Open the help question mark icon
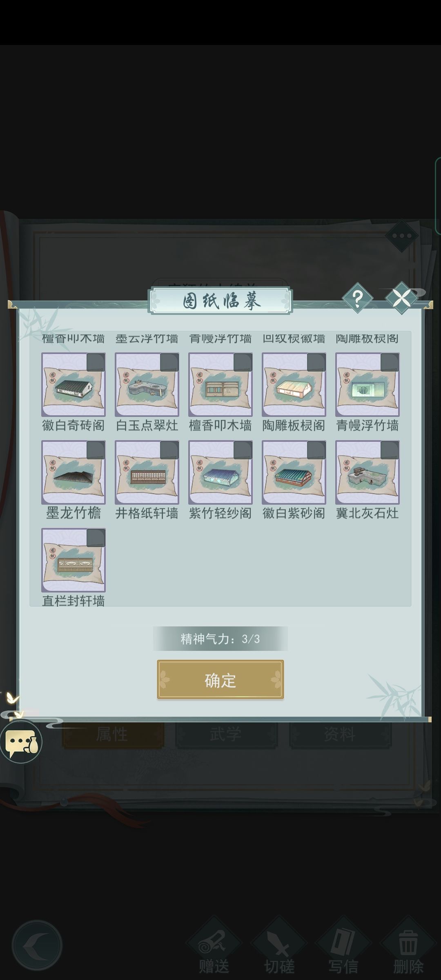This screenshot has height=980, width=441. click(x=357, y=299)
